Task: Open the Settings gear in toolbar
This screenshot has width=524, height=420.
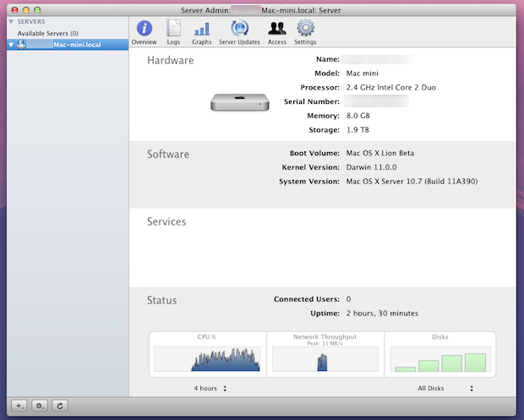Action: [x=305, y=31]
